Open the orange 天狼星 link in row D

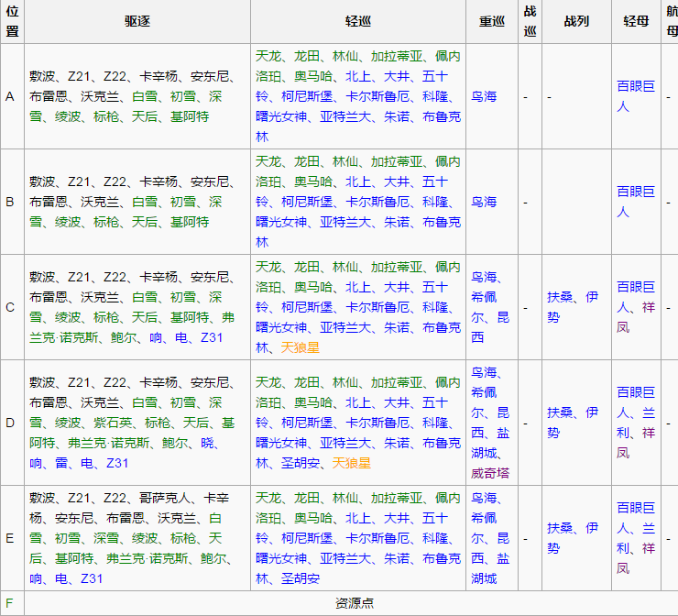[x=352, y=463]
